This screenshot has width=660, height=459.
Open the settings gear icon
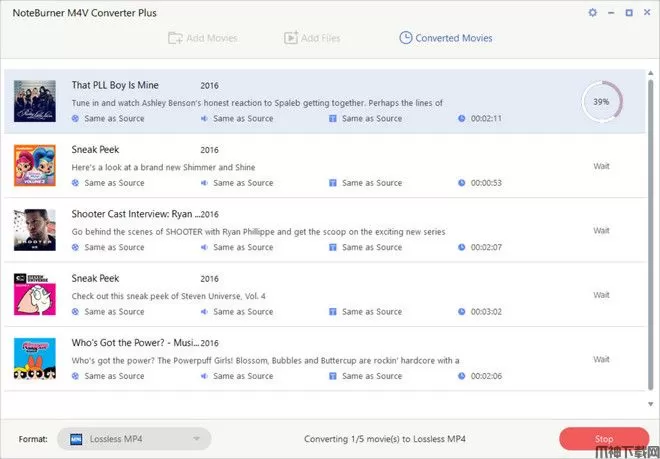click(x=593, y=13)
